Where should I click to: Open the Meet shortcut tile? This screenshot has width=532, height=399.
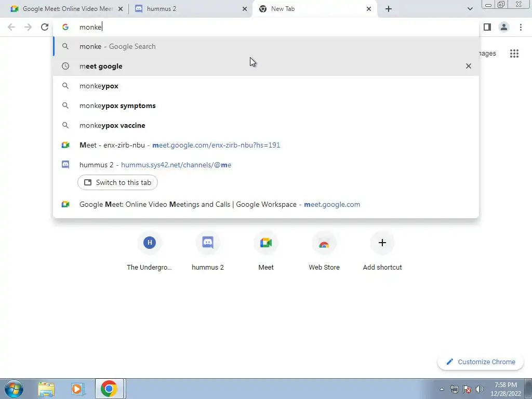[x=266, y=251]
